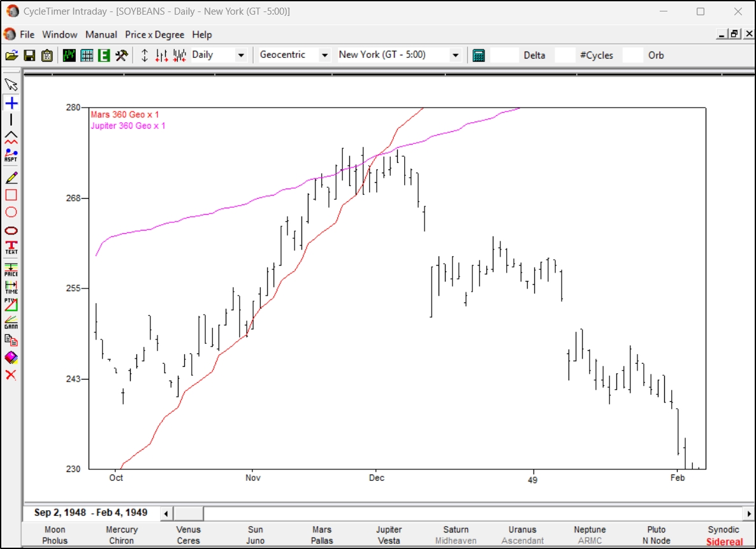Viewport: 756px width, 549px height.
Task: Open the E ephemeris viewer
Action: click(x=105, y=54)
